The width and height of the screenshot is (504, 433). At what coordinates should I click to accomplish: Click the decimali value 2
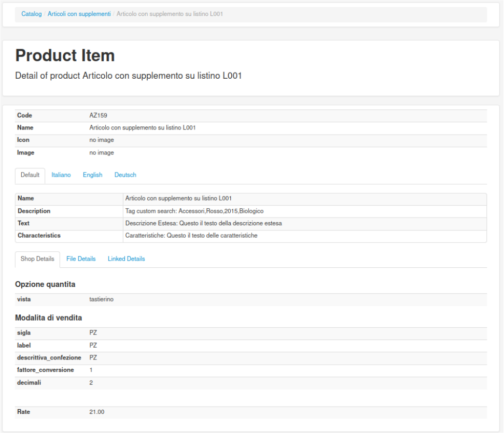click(91, 383)
